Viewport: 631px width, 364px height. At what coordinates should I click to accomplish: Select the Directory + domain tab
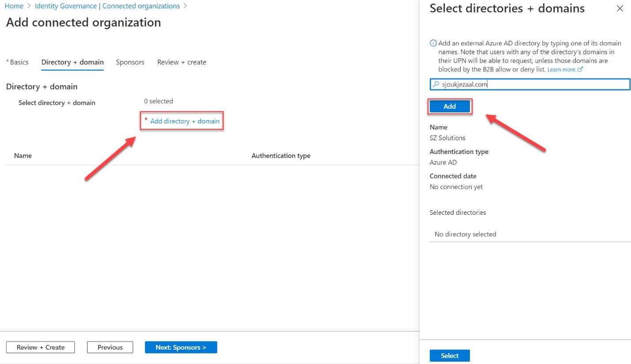pos(72,62)
